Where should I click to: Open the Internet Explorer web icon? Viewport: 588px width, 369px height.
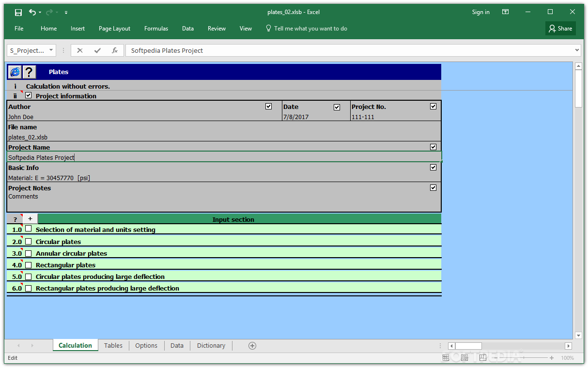coord(15,72)
